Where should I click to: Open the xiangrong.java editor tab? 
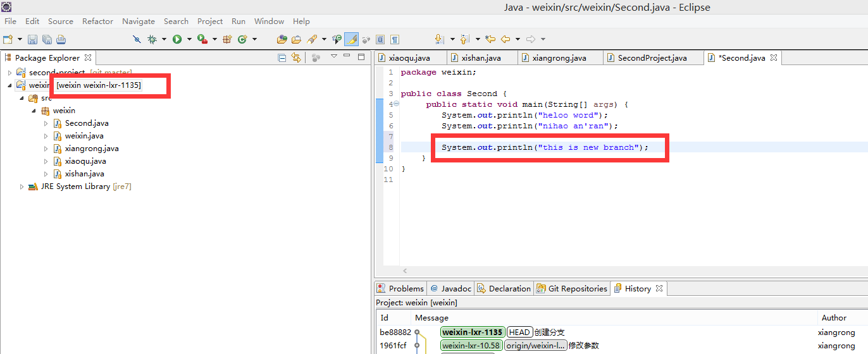click(559, 58)
